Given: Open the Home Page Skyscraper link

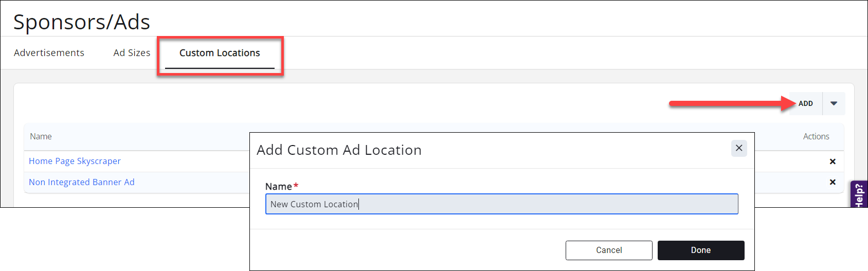Looking at the screenshot, I should (75, 161).
